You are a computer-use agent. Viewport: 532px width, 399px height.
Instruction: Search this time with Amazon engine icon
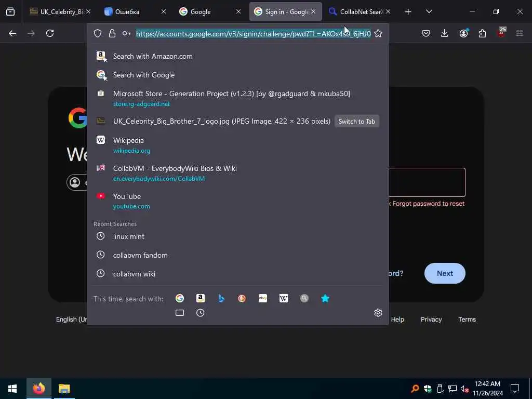[201, 298]
